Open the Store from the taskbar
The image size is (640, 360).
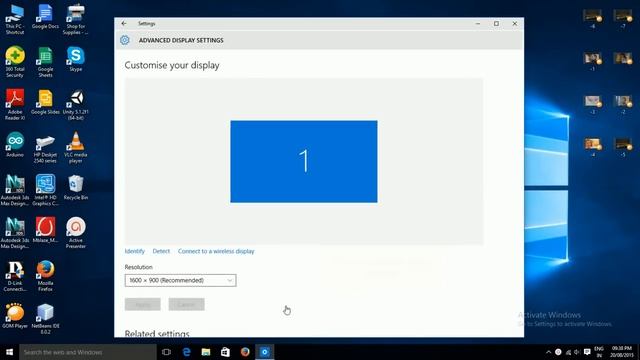[225, 352]
